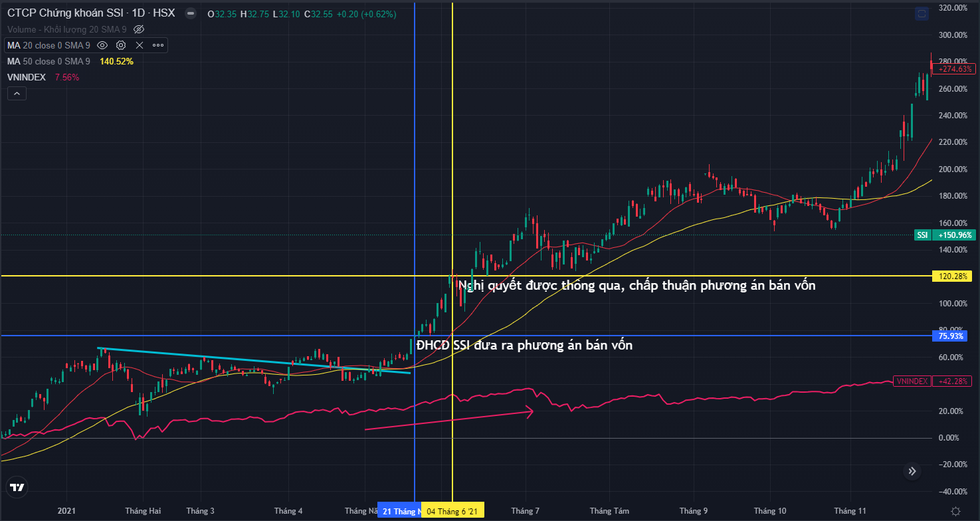The image size is (980, 521).
Task: Click the Tháng 9 time axis label
Action: point(694,511)
